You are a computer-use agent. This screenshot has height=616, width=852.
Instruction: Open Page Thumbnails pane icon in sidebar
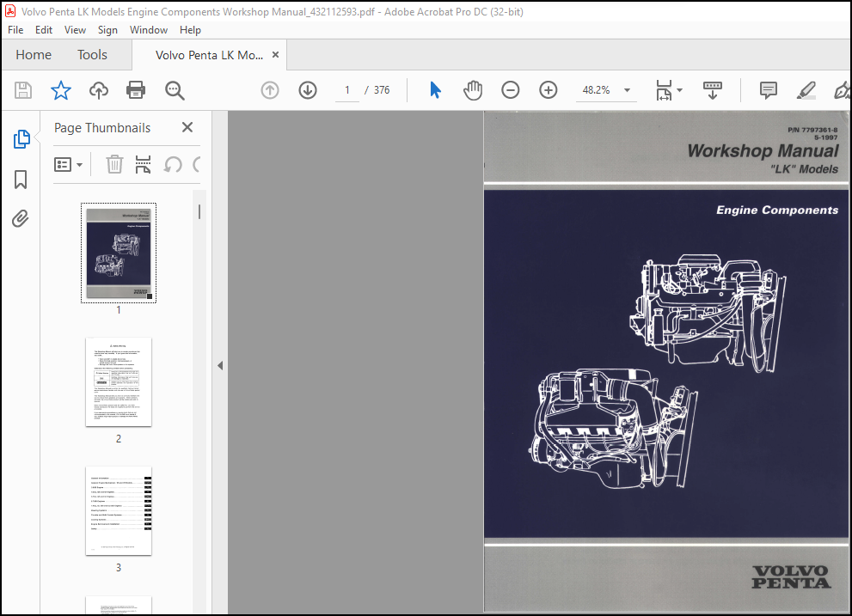tap(21, 139)
